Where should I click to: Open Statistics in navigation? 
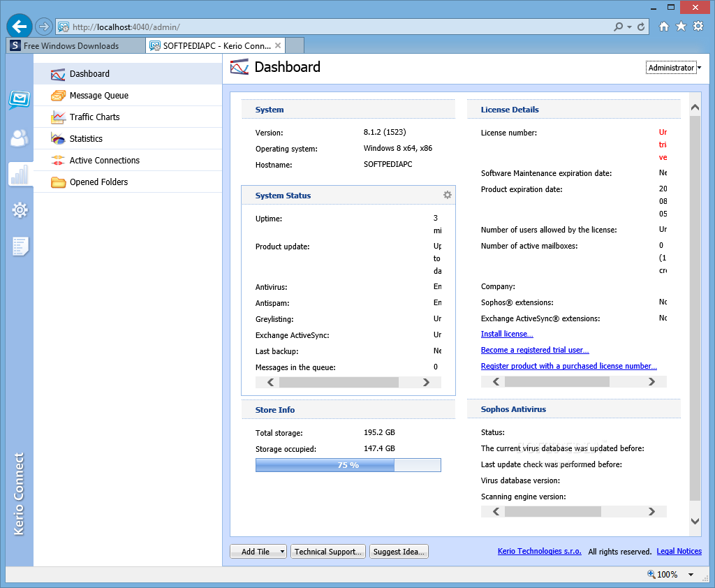pos(128,139)
